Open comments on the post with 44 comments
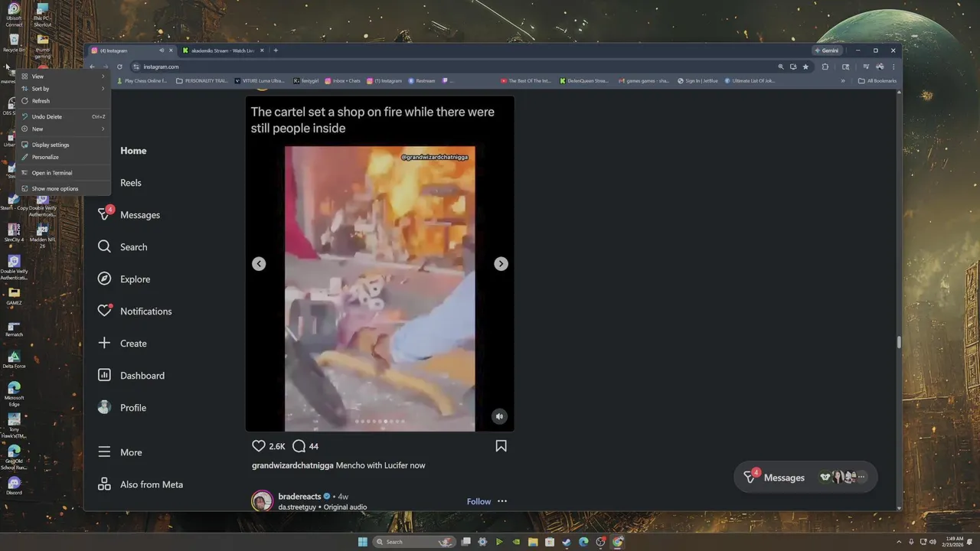Viewport: 980px width, 551px height. pos(299,446)
